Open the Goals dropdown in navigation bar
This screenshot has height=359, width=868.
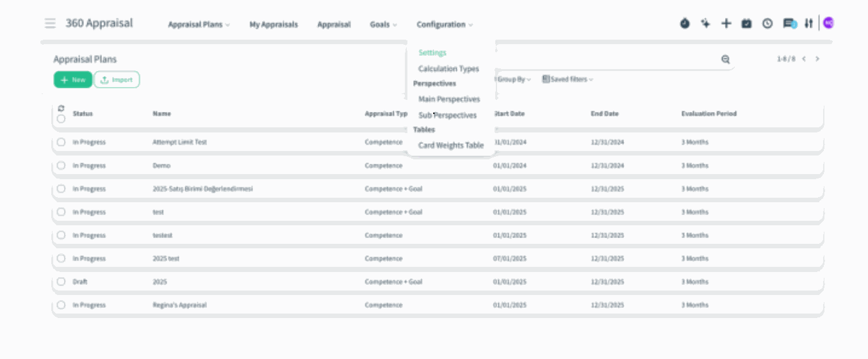pos(383,24)
